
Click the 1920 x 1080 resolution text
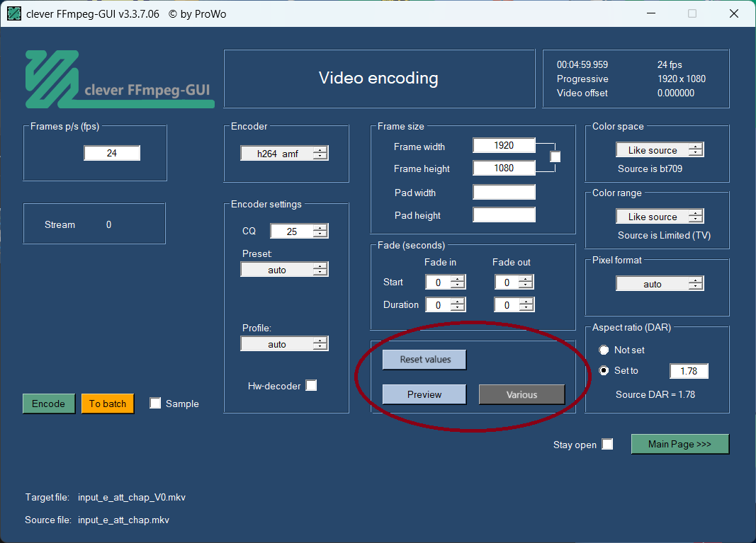pos(682,79)
